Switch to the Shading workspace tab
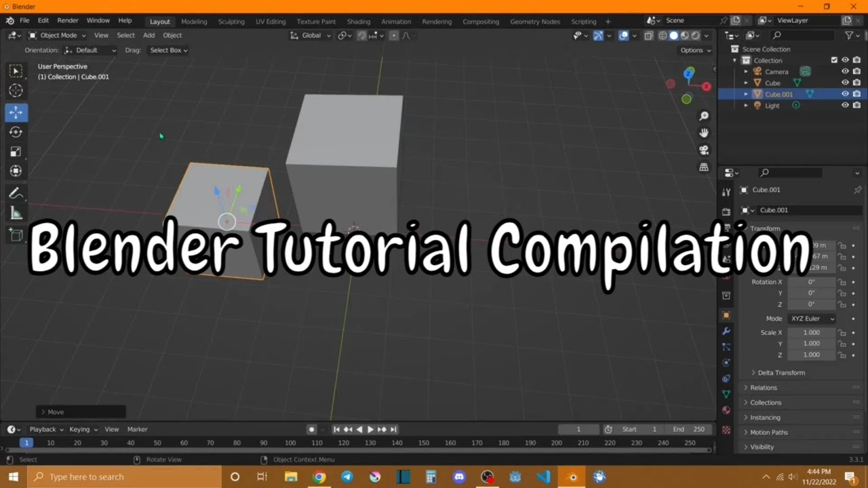Image resolution: width=868 pixels, height=488 pixels. 359,22
